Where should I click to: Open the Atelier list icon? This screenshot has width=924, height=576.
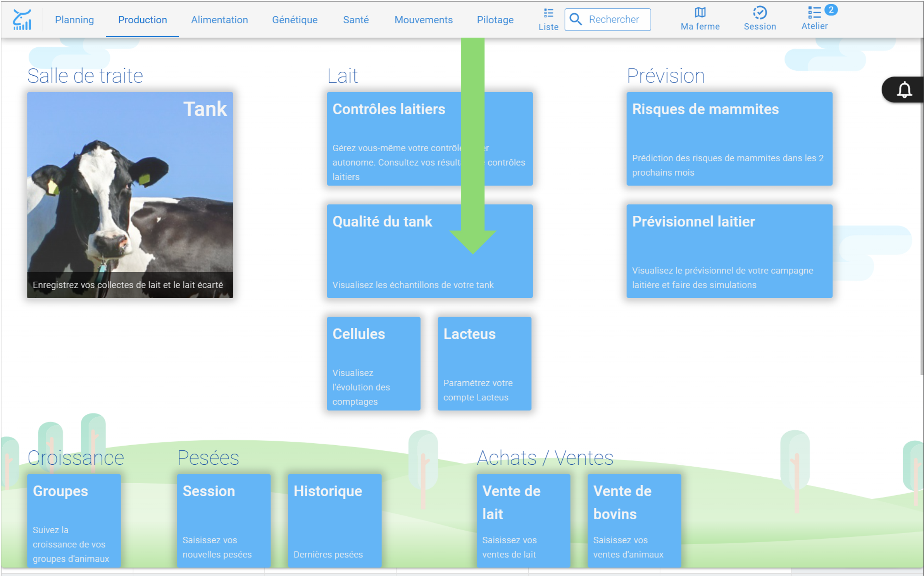(x=814, y=19)
